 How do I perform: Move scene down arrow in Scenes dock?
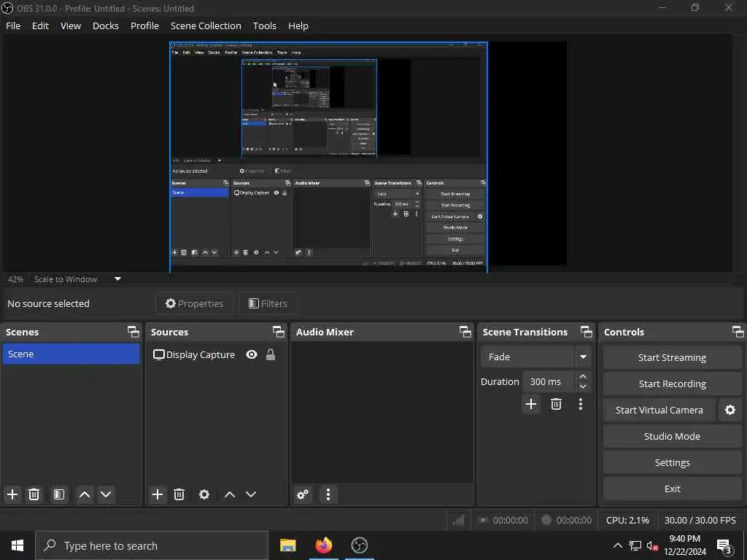pos(106,494)
